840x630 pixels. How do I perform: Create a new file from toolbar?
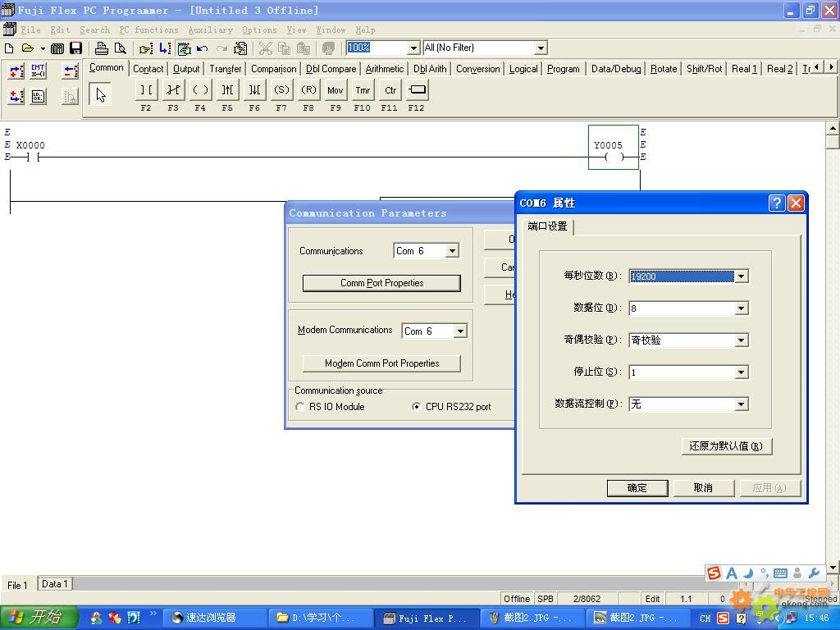(x=9, y=48)
